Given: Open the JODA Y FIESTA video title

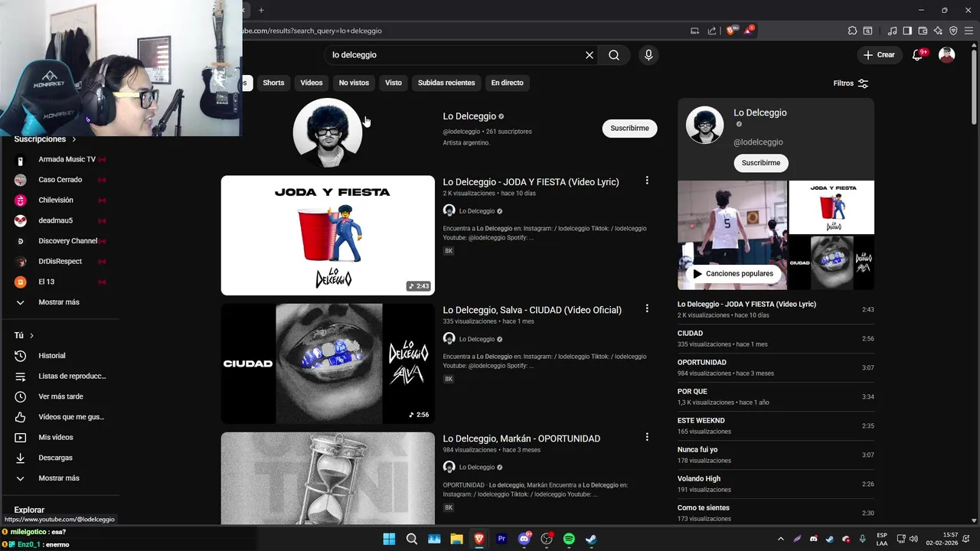Looking at the screenshot, I should pos(531,182).
